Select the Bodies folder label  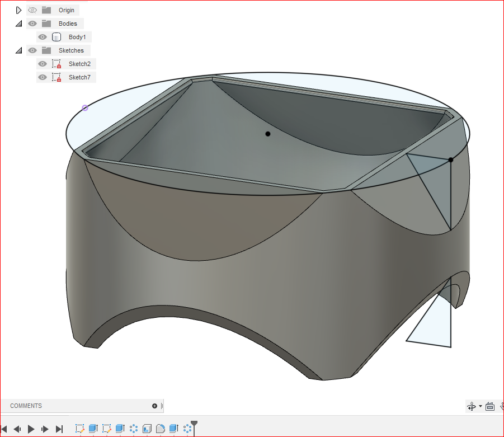[x=68, y=24]
